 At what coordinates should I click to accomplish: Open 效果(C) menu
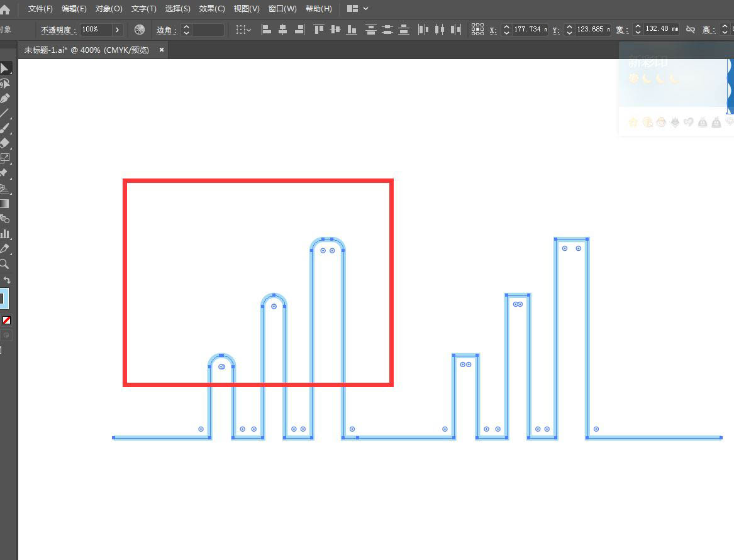211,8
